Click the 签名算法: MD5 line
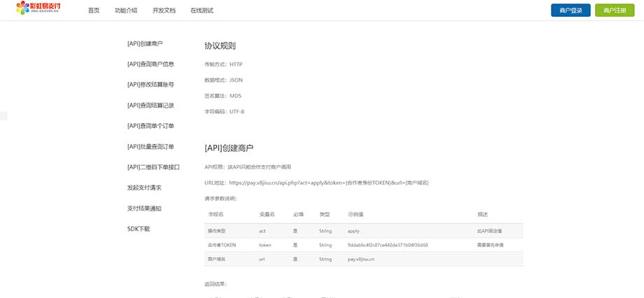Viewport: 644px width, 298px height. [x=223, y=96]
